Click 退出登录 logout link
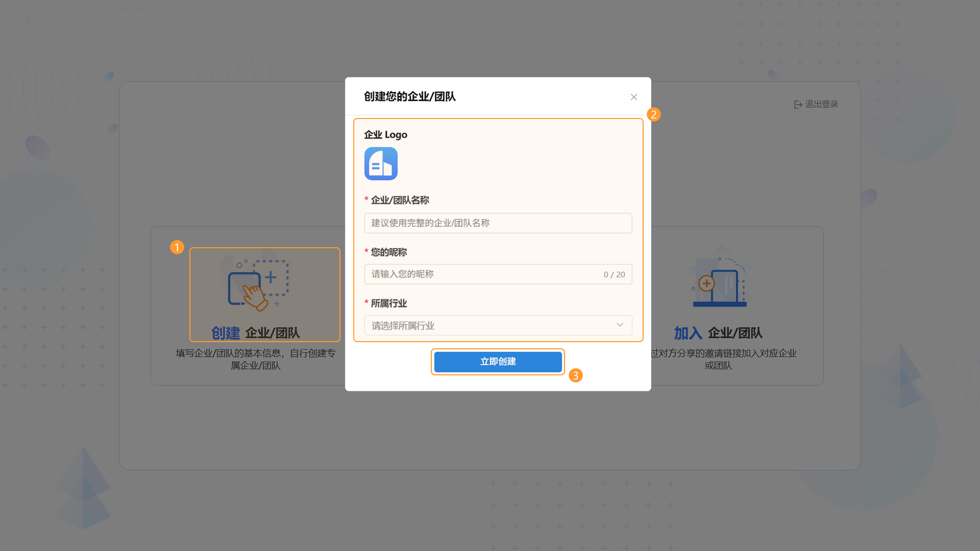The image size is (980, 551). [816, 104]
